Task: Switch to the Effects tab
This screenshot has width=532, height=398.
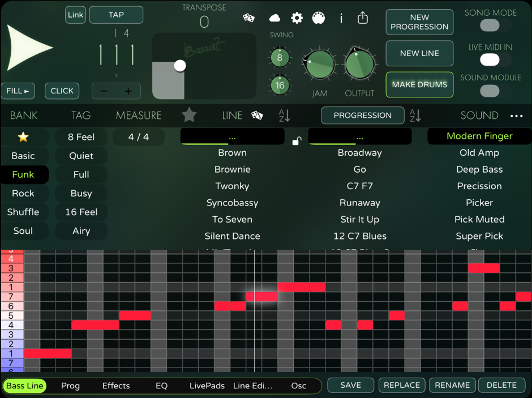Action: 116,386
